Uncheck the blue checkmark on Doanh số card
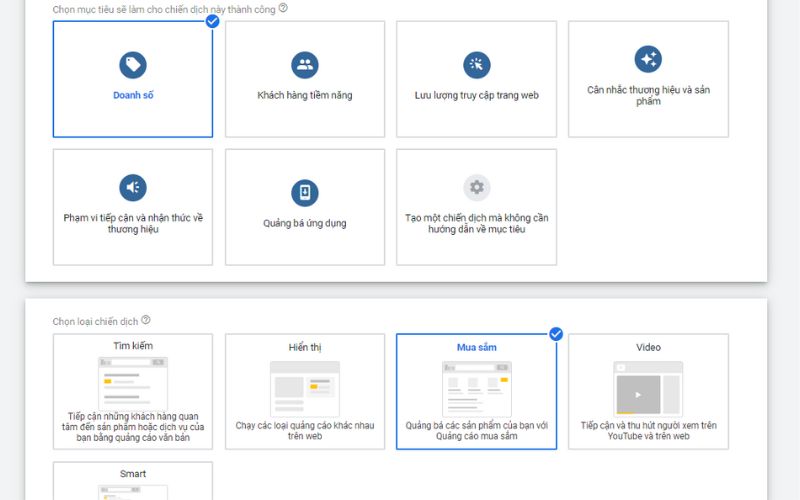 213,21
